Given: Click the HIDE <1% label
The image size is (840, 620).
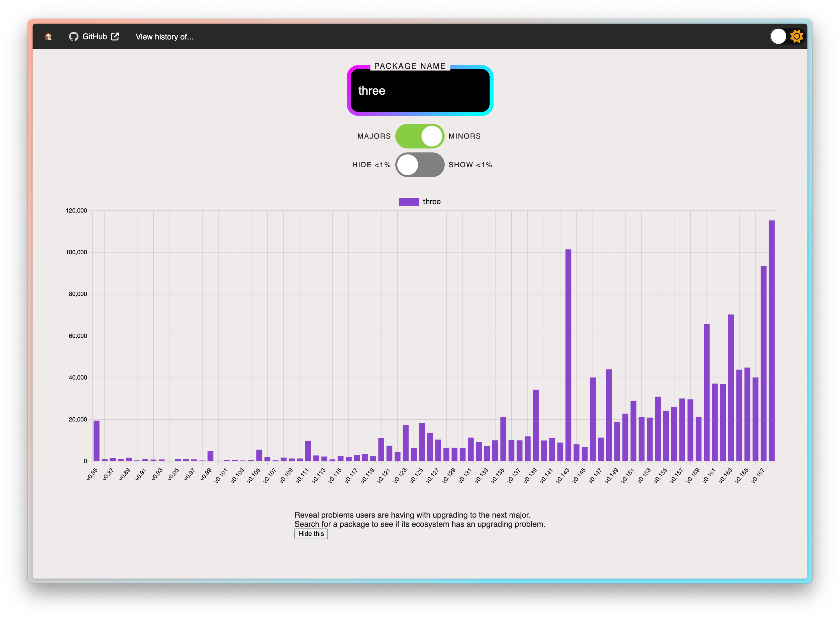Looking at the screenshot, I should click(x=371, y=165).
